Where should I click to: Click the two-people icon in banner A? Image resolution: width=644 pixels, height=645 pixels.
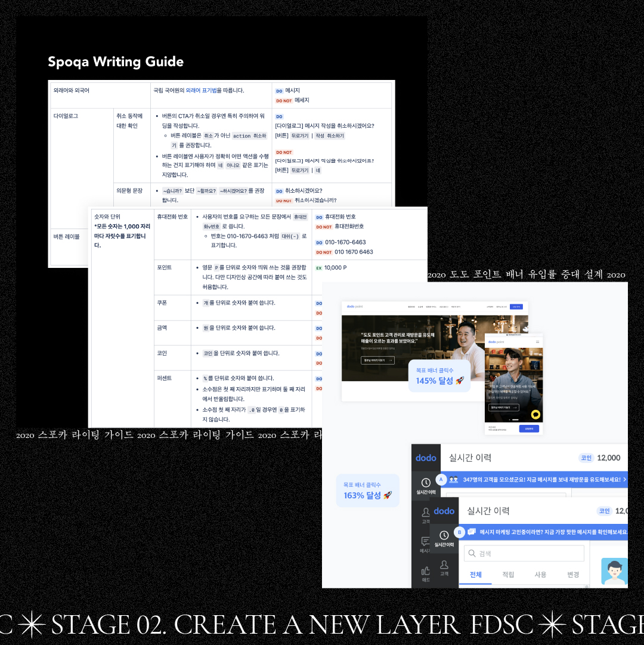(454, 479)
